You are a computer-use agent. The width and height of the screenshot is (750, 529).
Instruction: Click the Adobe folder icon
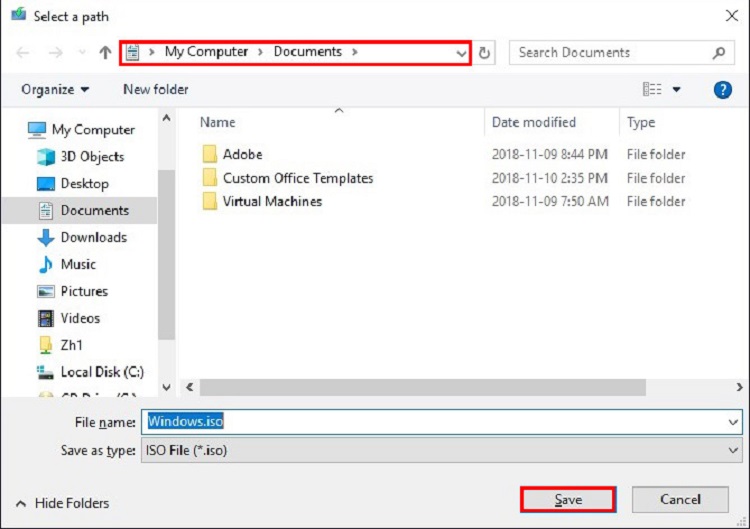click(209, 154)
